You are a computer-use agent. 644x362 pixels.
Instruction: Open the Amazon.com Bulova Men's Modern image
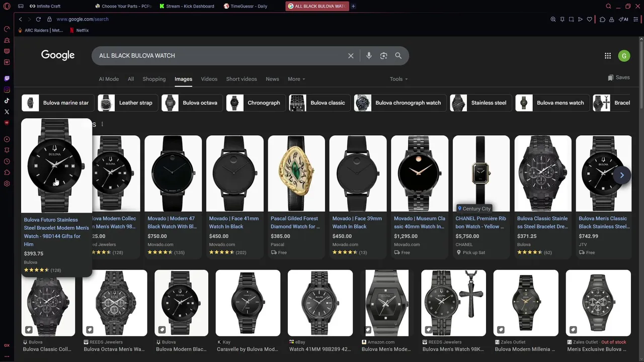tap(387, 303)
